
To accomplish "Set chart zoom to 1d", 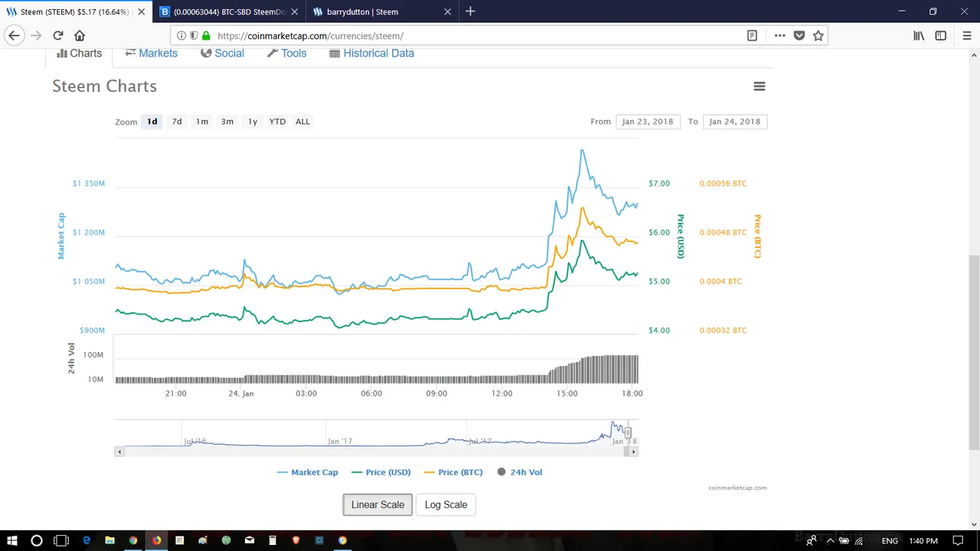I will (152, 122).
